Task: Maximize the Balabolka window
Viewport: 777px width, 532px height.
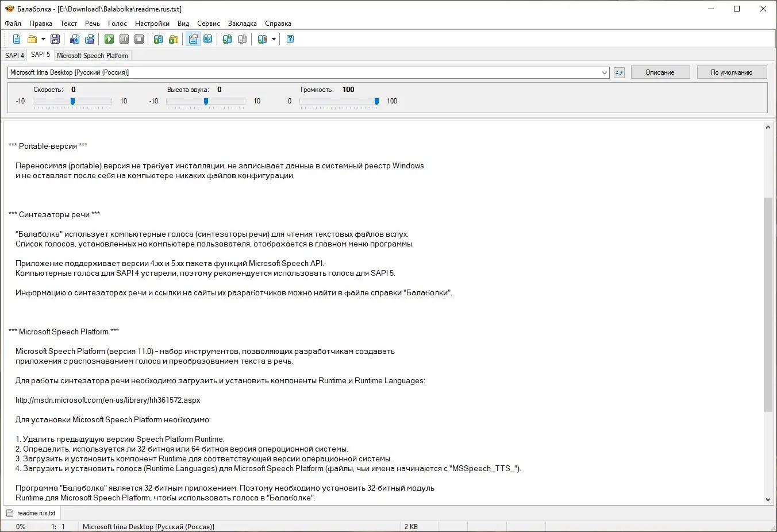Action: coord(737,9)
